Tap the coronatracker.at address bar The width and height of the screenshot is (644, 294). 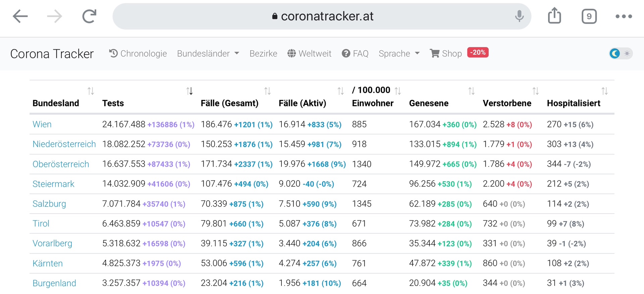pyautogui.click(x=322, y=16)
